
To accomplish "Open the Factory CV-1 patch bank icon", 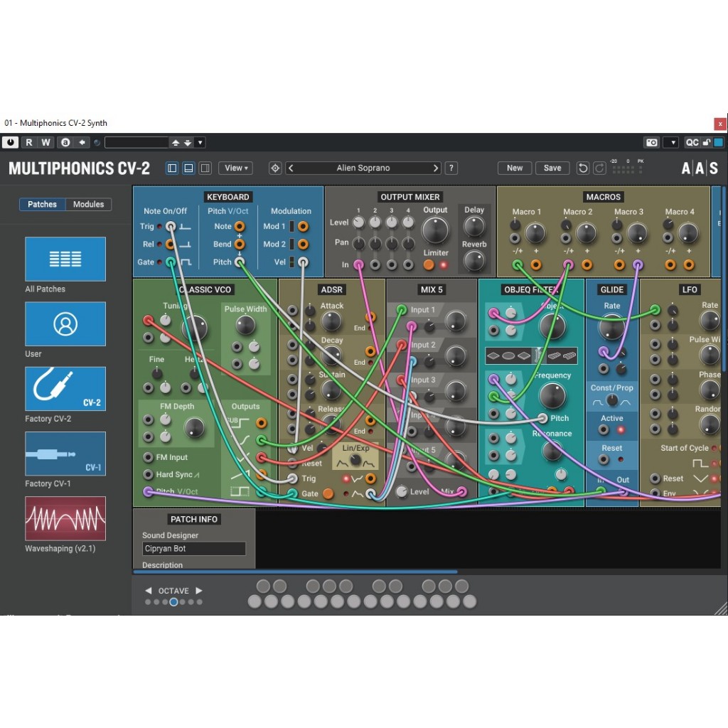I will (65, 454).
